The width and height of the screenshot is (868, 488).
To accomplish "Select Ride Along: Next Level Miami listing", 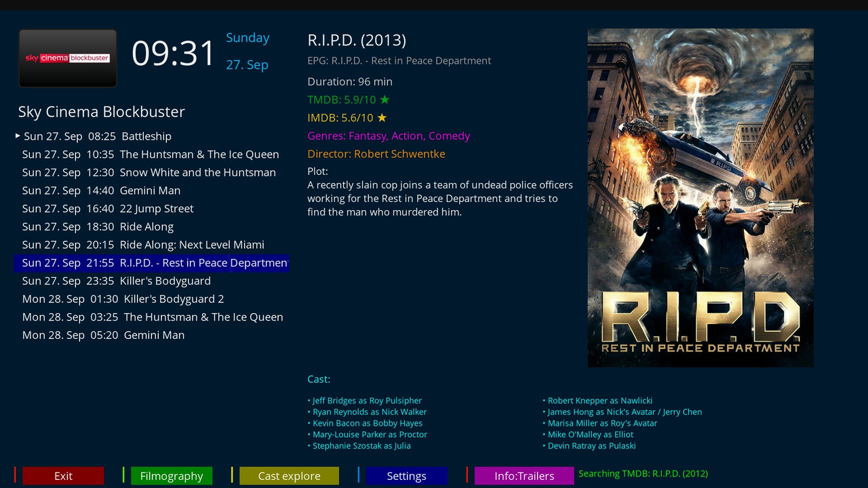I will (151, 245).
